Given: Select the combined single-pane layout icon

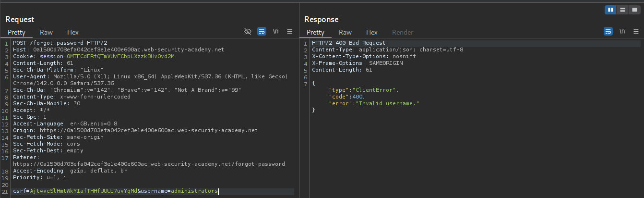Looking at the screenshot, I should pyautogui.click(x=634, y=10).
